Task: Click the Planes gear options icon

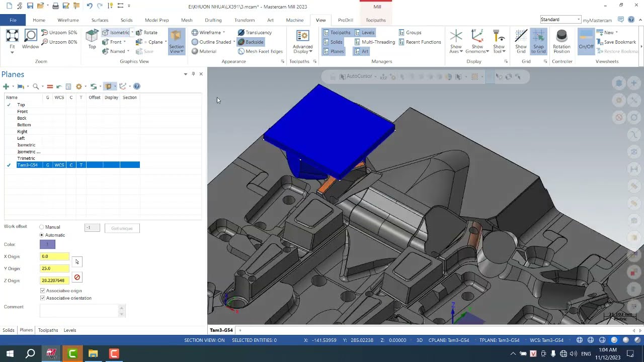Action: (x=78, y=86)
